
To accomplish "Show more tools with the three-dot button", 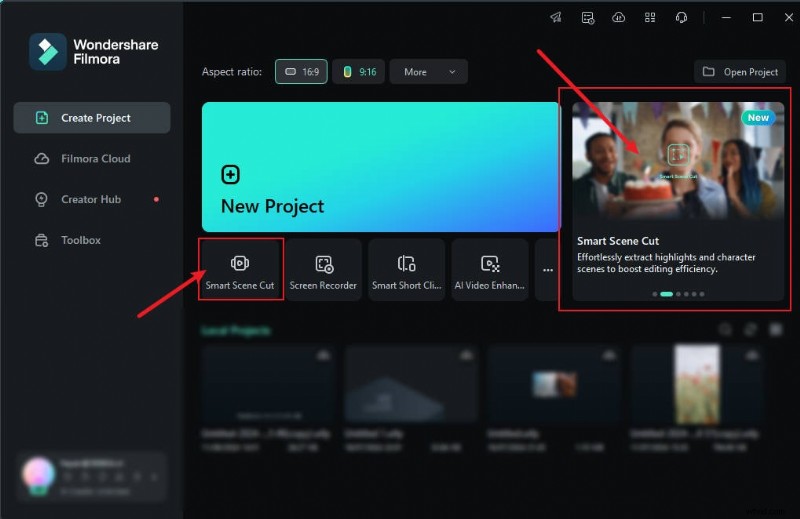I will (x=547, y=270).
